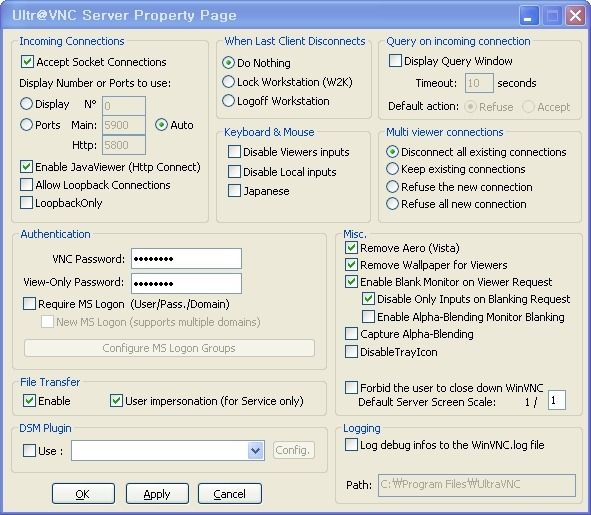Screen dimensions: 591x515
Task: Select Refuse all new connection
Action: point(392,204)
